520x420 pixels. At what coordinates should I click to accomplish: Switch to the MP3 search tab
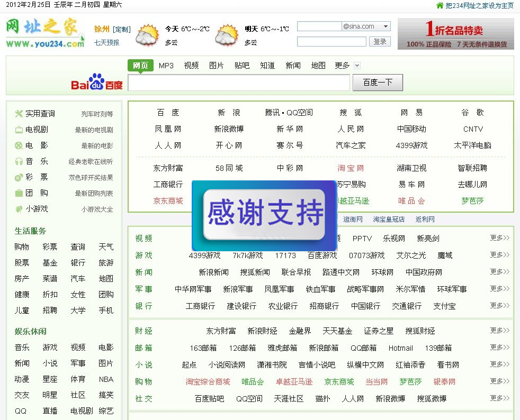pos(166,66)
